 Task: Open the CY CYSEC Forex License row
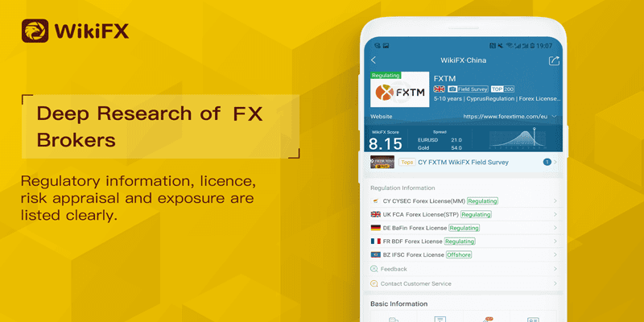pos(464,201)
